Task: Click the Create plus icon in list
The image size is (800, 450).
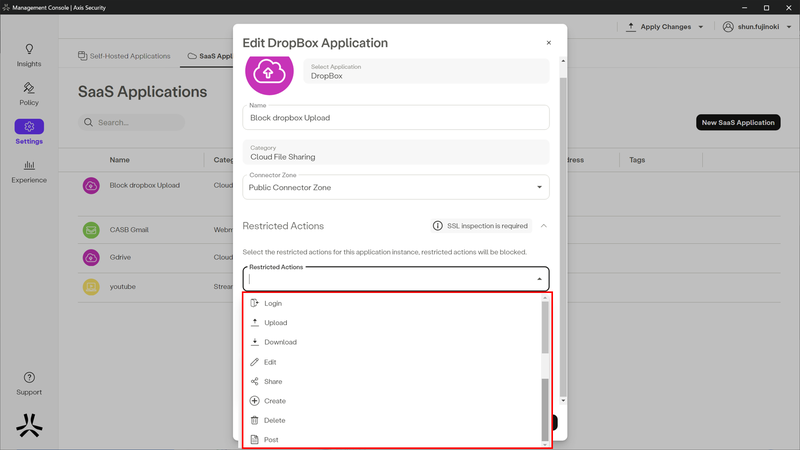Action: 254,401
